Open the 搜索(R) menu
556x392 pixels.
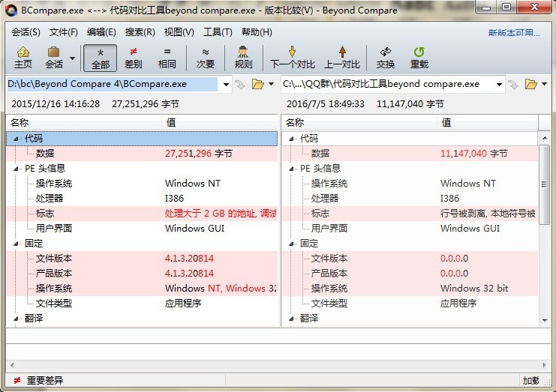tap(140, 32)
